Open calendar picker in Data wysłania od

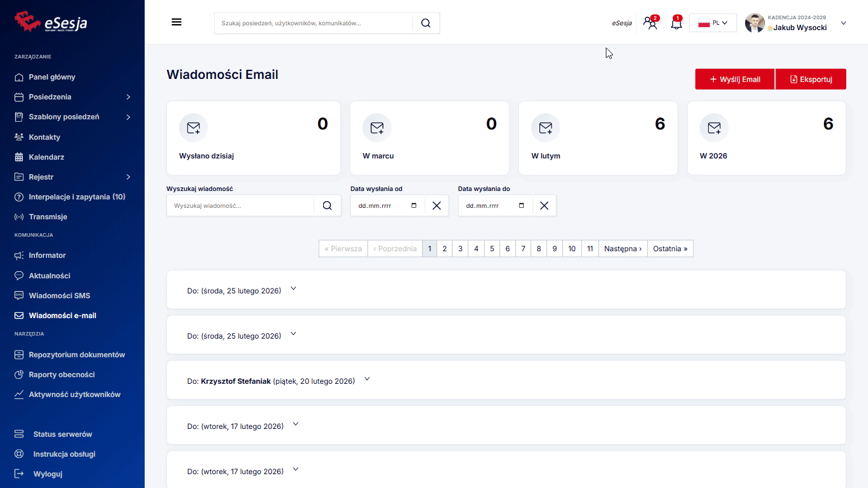tap(414, 205)
